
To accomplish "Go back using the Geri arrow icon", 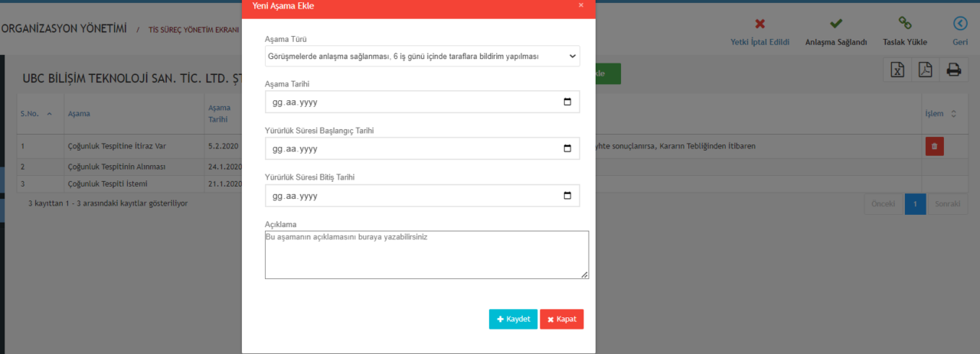I will [x=959, y=24].
